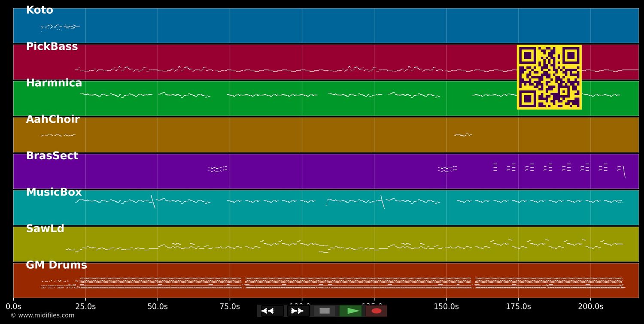Select the BrasSect track label
The image size is (644, 324).
[52, 156]
